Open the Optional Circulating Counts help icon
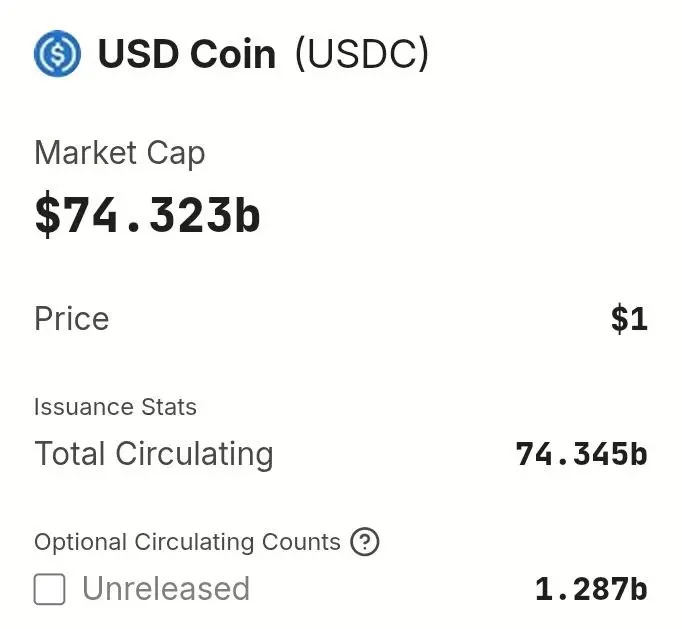 tap(366, 542)
